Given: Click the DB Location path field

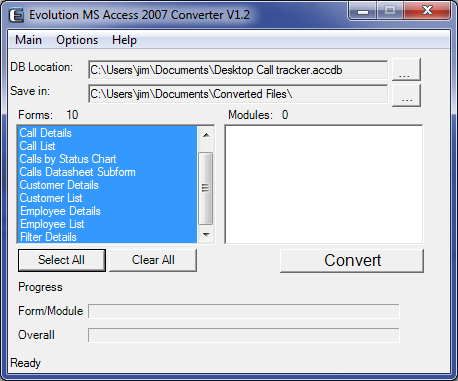Looking at the screenshot, I should point(238,70).
